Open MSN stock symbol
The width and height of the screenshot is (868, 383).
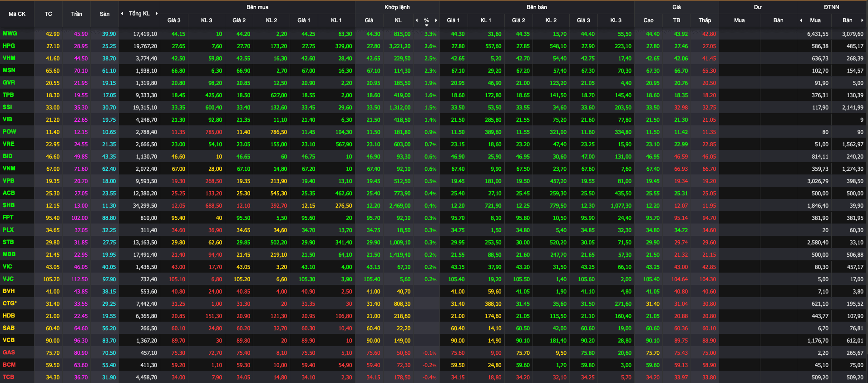(x=9, y=70)
